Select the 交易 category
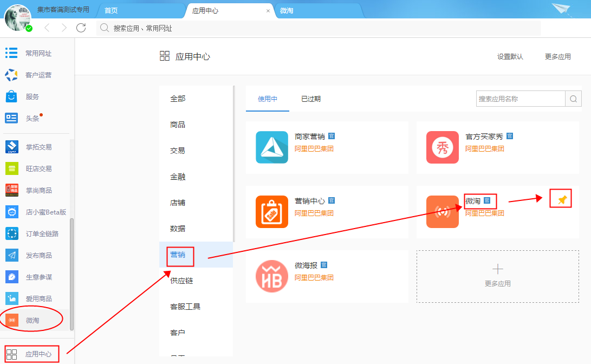 pyautogui.click(x=196, y=151)
